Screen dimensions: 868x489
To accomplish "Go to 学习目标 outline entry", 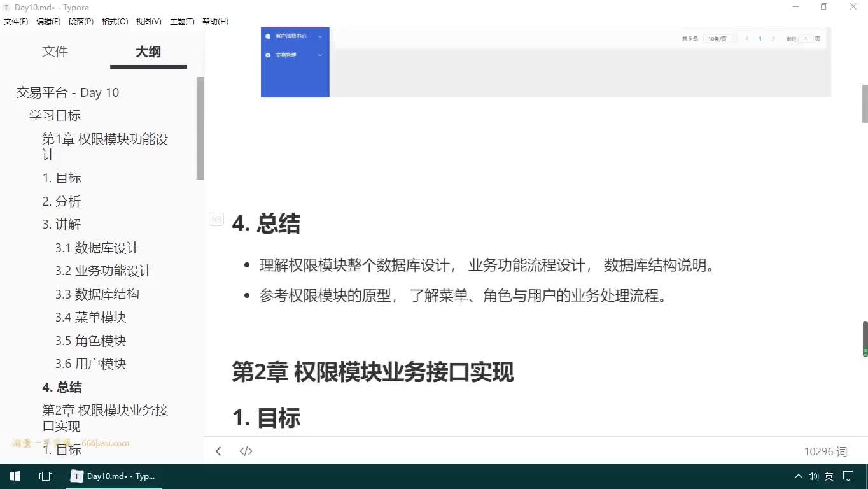I will pos(55,115).
